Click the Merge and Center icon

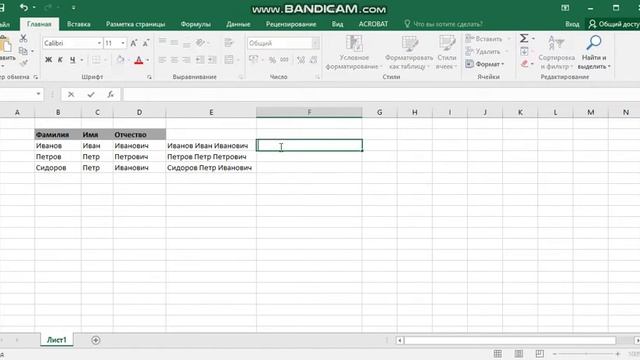(x=229, y=60)
